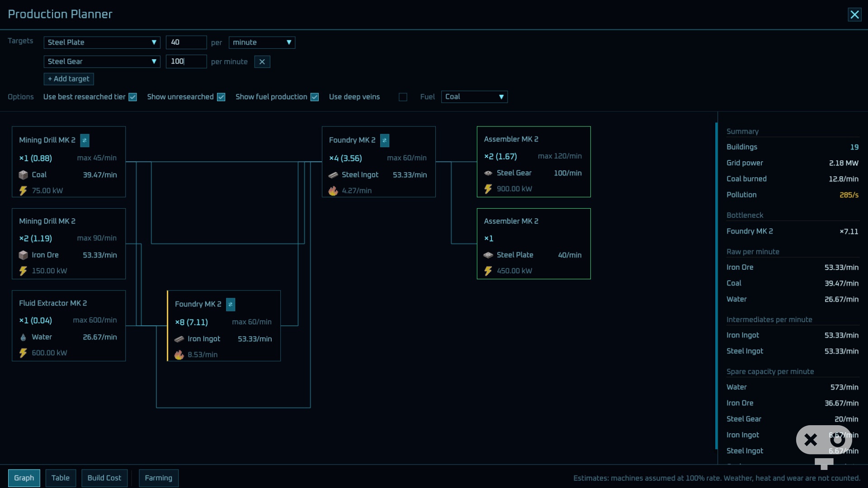Screen dimensions: 868x488
Task: Open the Farming view button
Action: point(159,478)
